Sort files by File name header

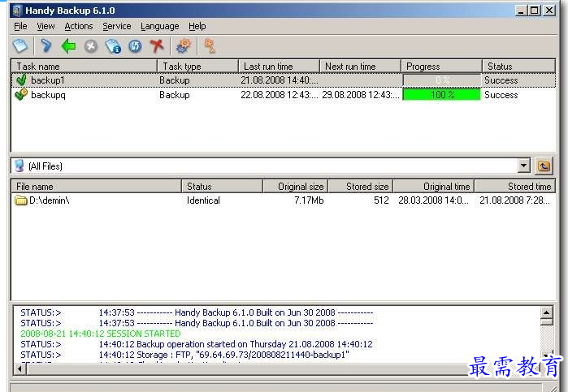coord(97,187)
